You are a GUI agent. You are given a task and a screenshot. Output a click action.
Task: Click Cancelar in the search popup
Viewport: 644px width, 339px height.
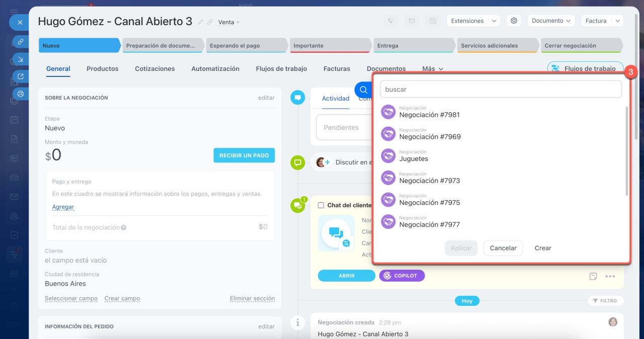(x=503, y=248)
